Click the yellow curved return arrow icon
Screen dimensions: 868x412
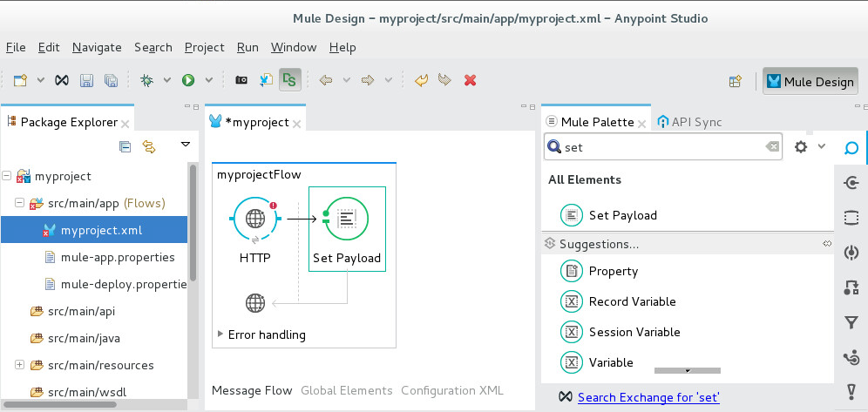(x=421, y=81)
